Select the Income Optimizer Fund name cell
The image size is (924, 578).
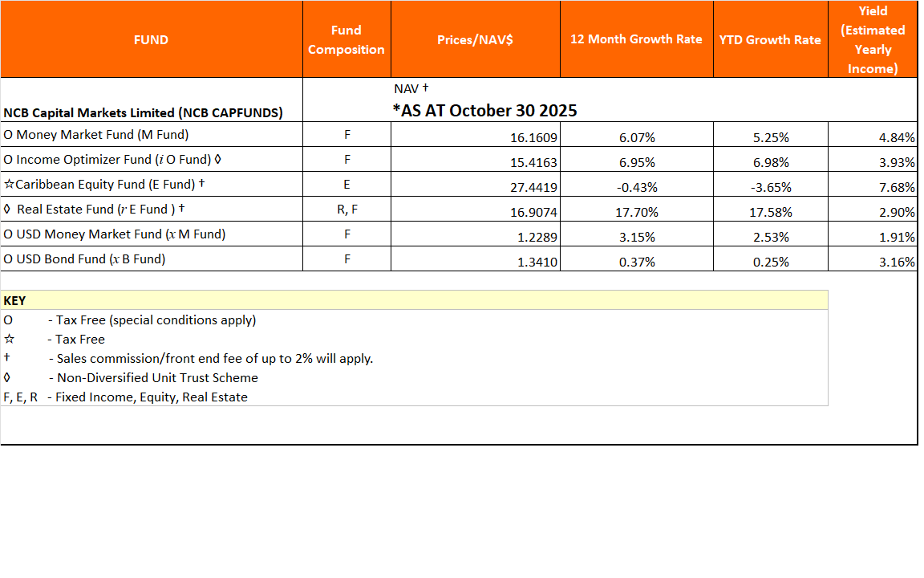[112, 160]
